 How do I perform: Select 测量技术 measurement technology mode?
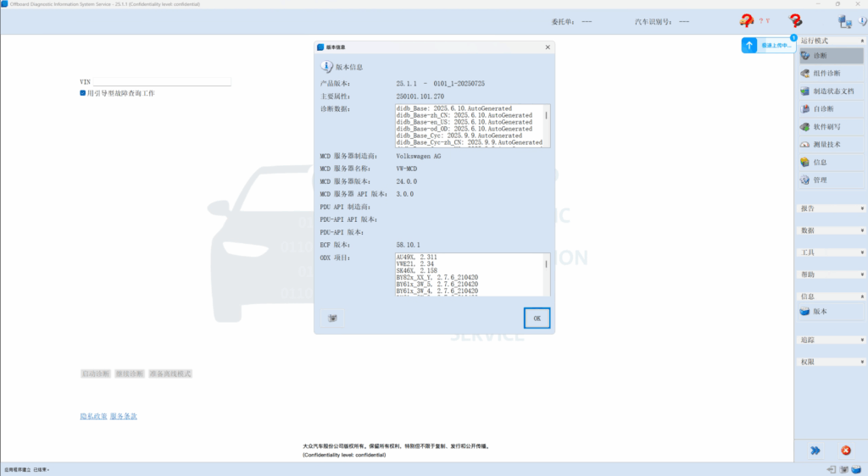[x=826, y=145]
